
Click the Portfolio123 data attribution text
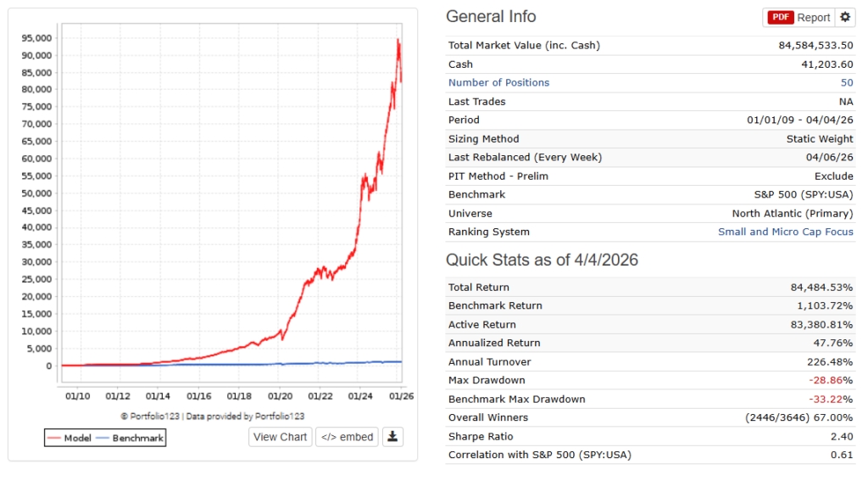pos(212,417)
